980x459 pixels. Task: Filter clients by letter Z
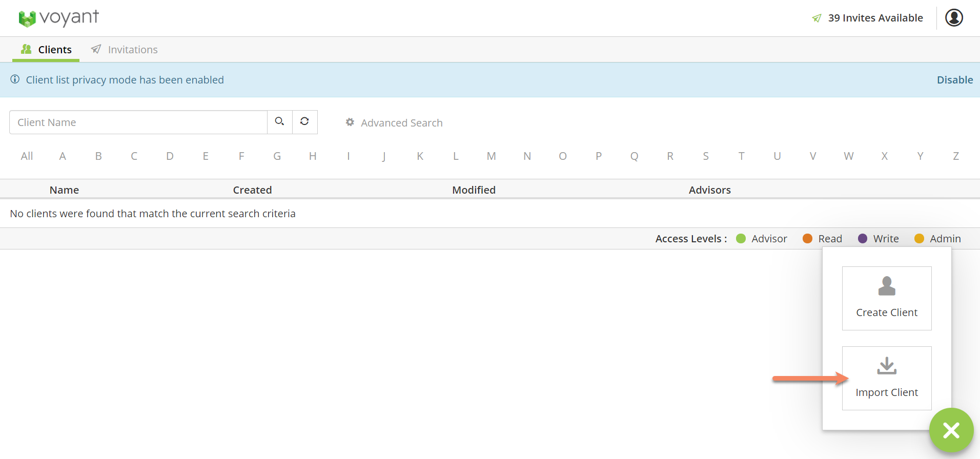(956, 156)
